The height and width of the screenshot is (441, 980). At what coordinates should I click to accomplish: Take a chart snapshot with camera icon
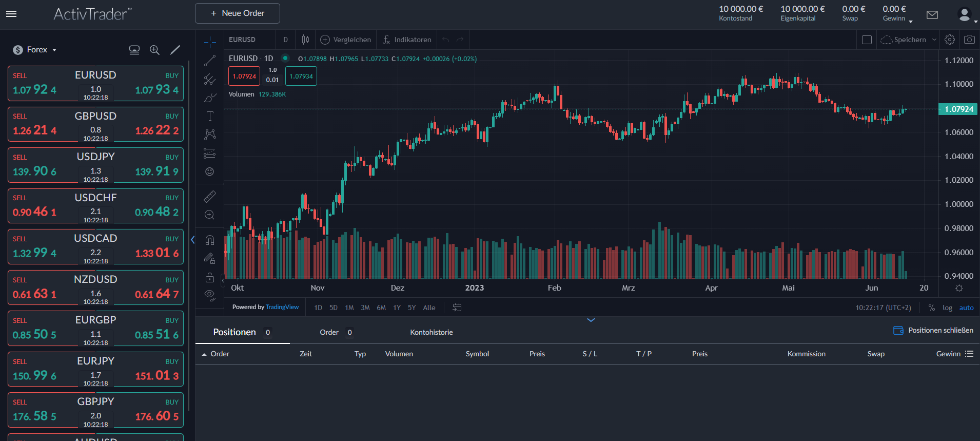pos(969,40)
